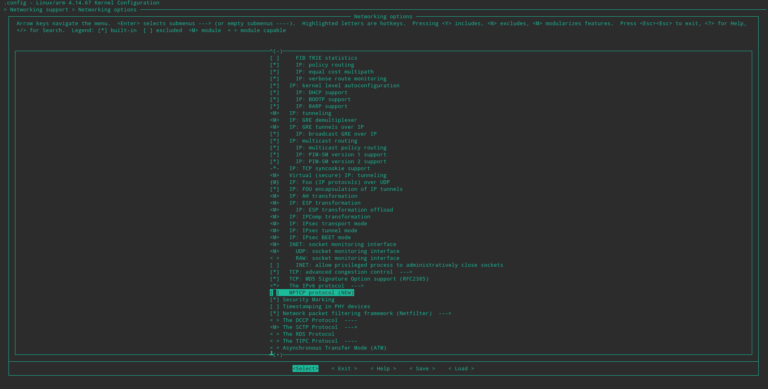Screen dimensions: 768x389
Task: Toggle the FIB TRIE statistics option
Action: point(313,58)
